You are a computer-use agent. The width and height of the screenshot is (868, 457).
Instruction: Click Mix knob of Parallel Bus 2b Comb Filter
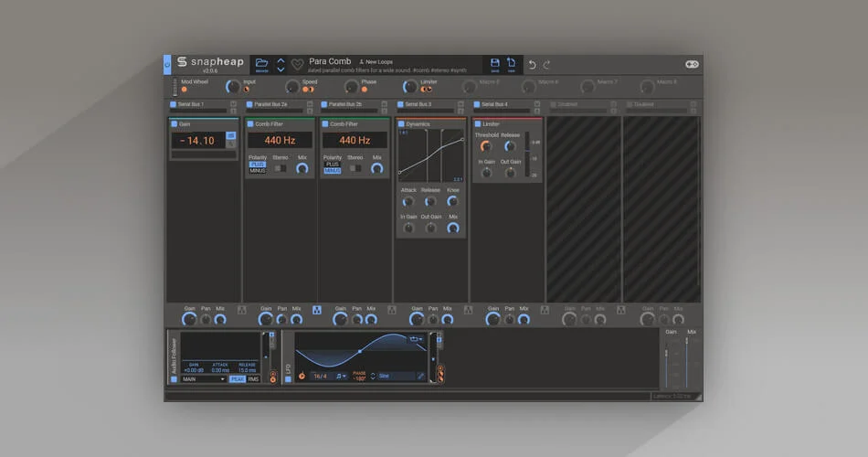[377, 168]
